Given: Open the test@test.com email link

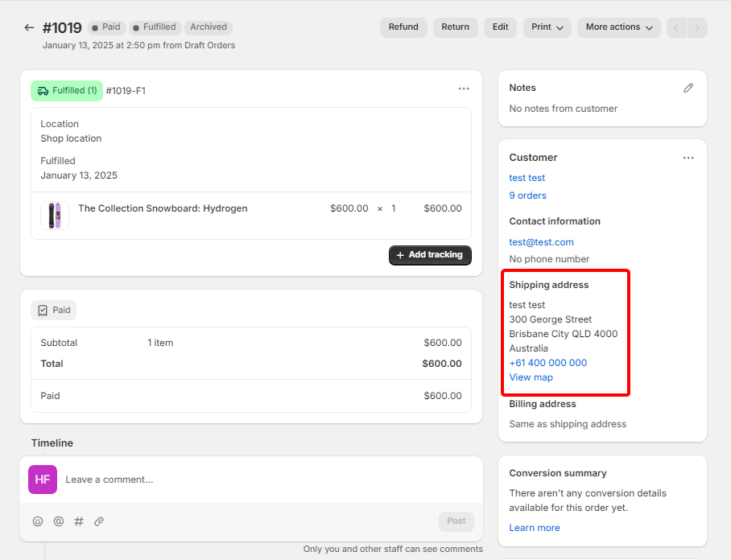Looking at the screenshot, I should point(541,242).
